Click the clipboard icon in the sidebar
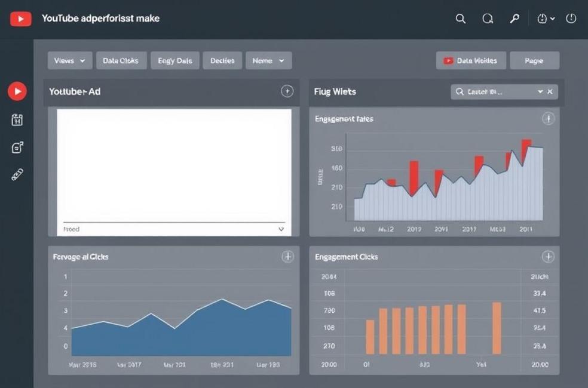 click(x=17, y=147)
